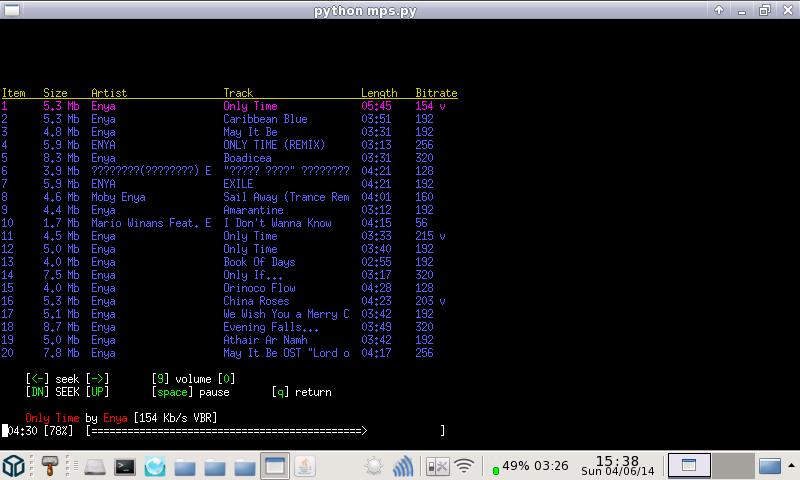800x480 pixels.
Task: Click the Wi-Fi tray icon
Action: pos(464,467)
